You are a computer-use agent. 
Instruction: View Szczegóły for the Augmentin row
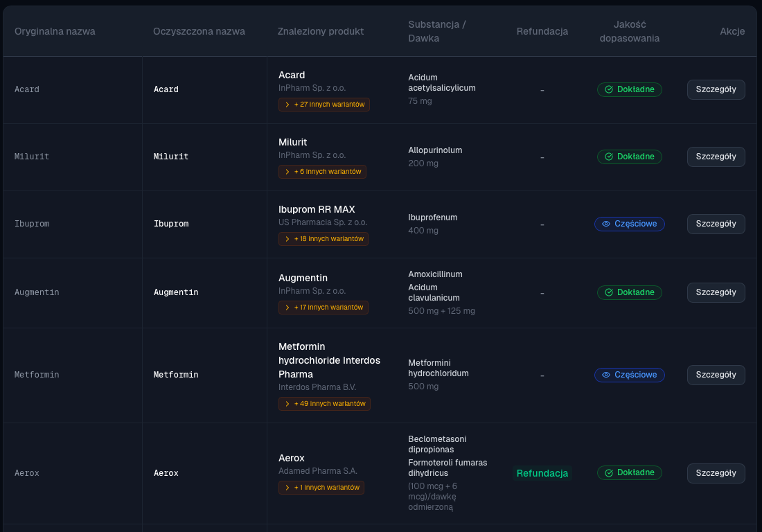(x=716, y=292)
